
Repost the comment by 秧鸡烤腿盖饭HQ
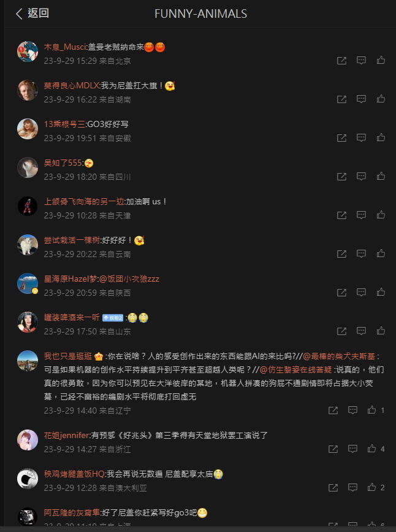[333, 488]
